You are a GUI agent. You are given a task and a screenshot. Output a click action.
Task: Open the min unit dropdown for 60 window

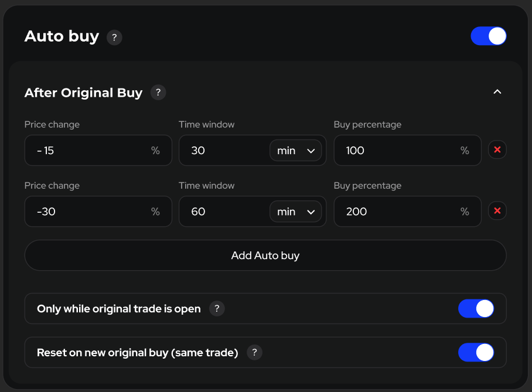[295, 212]
